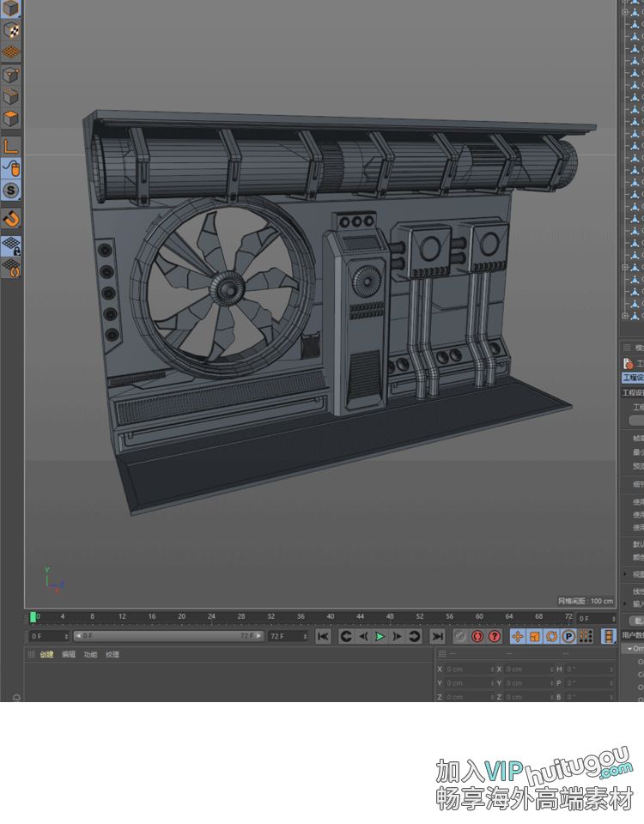Activate Points mode in left toolbar
Screen dimensions: 644x824
[x=11, y=75]
